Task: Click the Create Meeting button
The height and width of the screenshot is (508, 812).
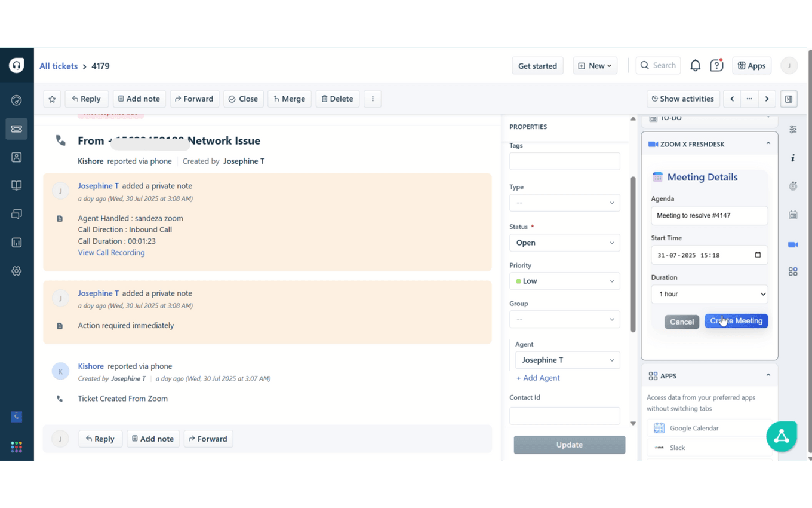Action: (x=736, y=321)
